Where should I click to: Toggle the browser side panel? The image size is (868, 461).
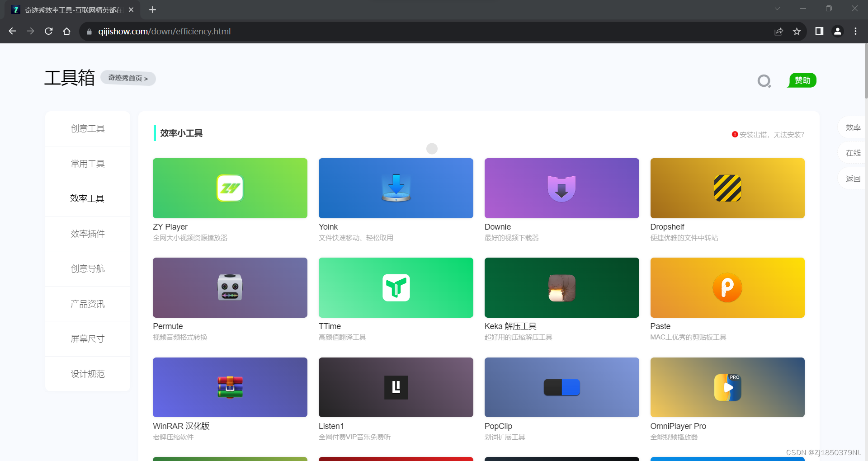coord(819,31)
